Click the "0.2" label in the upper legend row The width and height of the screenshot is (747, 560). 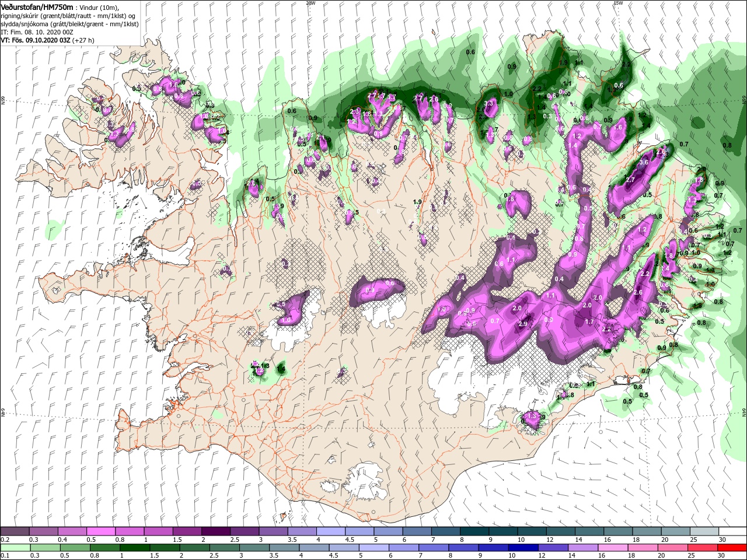point(5,540)
